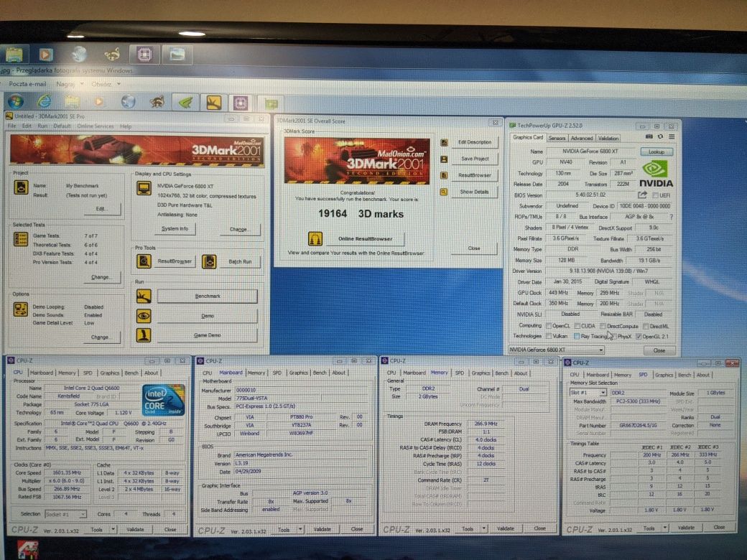Viewport: 747px width, 560px height.
Task: Open the Online Services menu in 3DMark2001
Action: click(96, 126)
